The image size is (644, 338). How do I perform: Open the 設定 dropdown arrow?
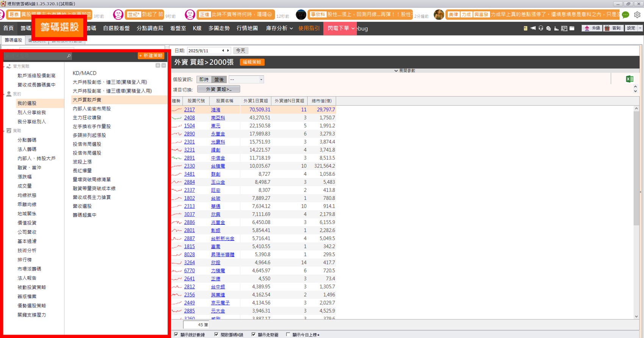coord(640,28)
